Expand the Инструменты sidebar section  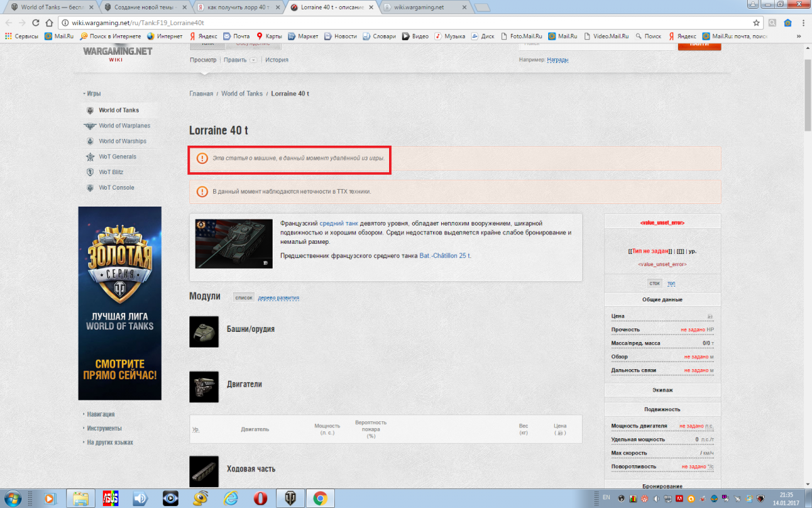(102, 429)
